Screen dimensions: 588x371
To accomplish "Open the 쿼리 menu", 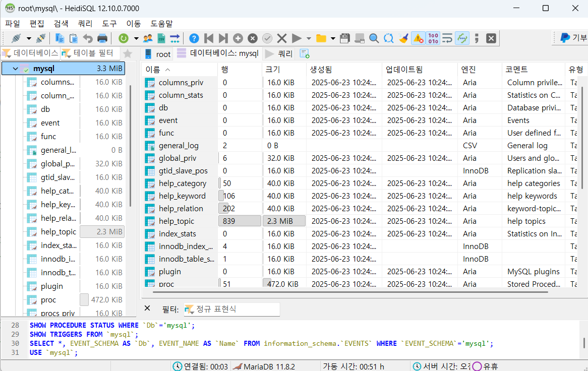I will tap(85, 24).
